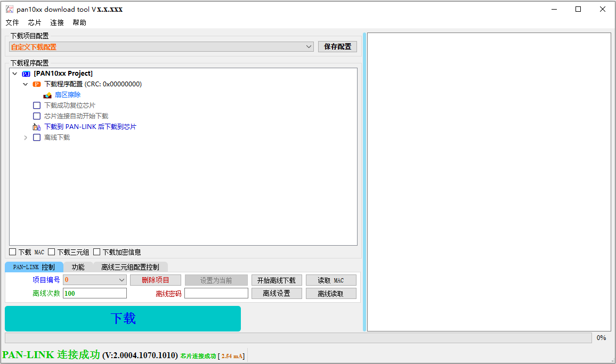Click the PAN-LINK download chip icon
616x364 pixels.
click(37, 127)
